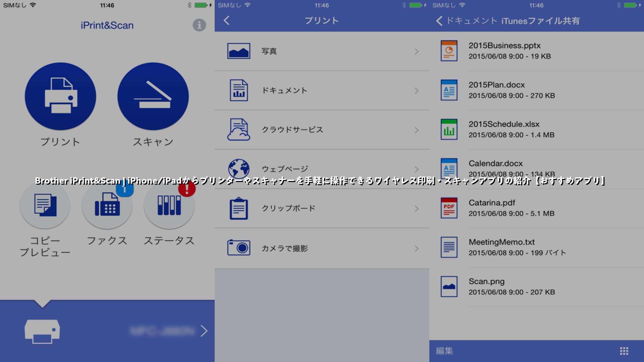The image size is (644, 362).
Task: Tap the 2015Business.pptx PowerPoint file icon
Action: pos(449,51)
